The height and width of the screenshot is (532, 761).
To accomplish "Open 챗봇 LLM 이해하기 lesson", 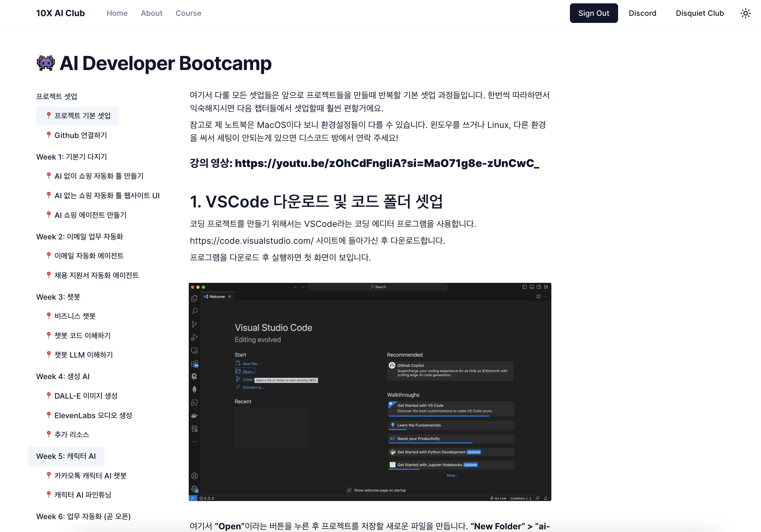I will 80,355.
